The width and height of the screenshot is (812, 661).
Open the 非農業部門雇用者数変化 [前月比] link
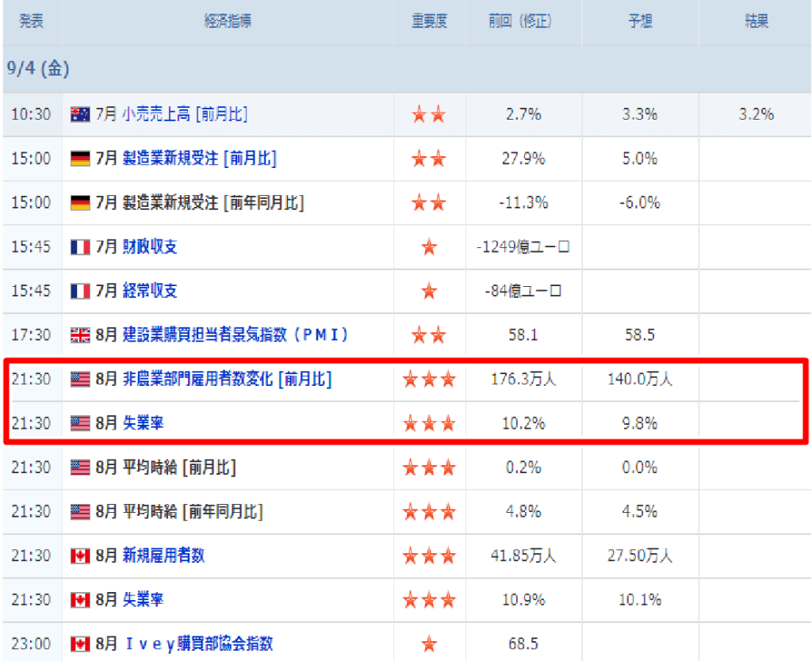point(227,380)
